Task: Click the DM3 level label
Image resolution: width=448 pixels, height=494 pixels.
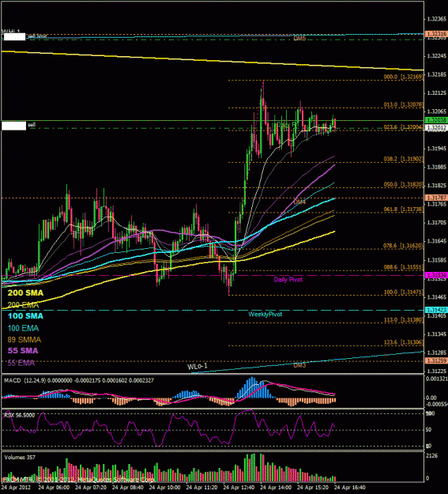Action: tap(299, 365)
